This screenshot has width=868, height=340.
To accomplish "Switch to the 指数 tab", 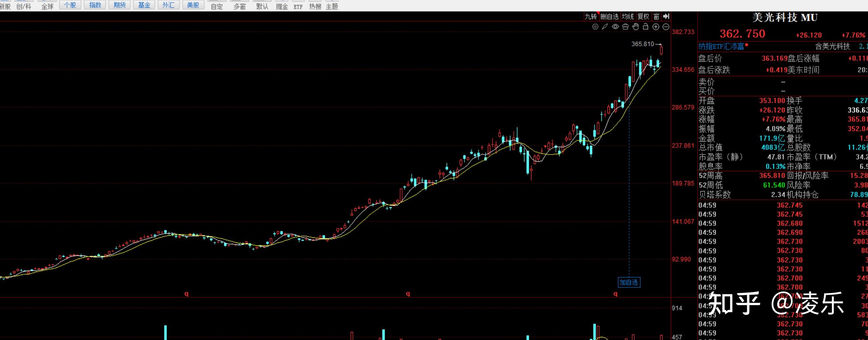I will click(95, 5).
